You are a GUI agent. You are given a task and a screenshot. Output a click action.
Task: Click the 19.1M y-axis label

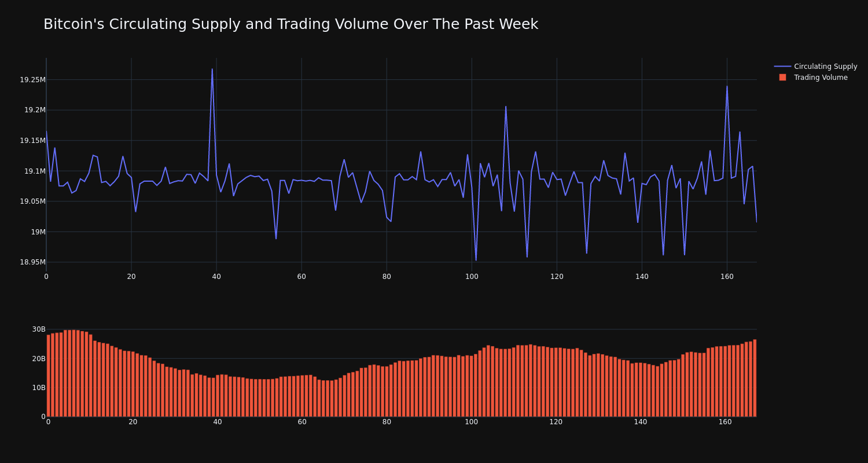pos(35,171)
